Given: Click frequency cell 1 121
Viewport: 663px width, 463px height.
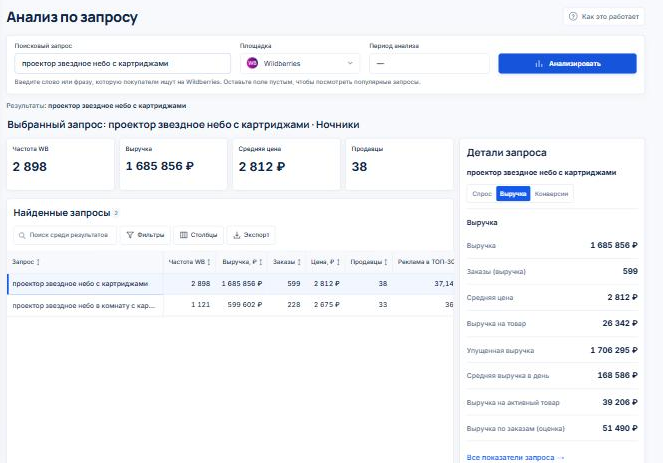Looking at the screenshot, I should [x=200, y=304].
